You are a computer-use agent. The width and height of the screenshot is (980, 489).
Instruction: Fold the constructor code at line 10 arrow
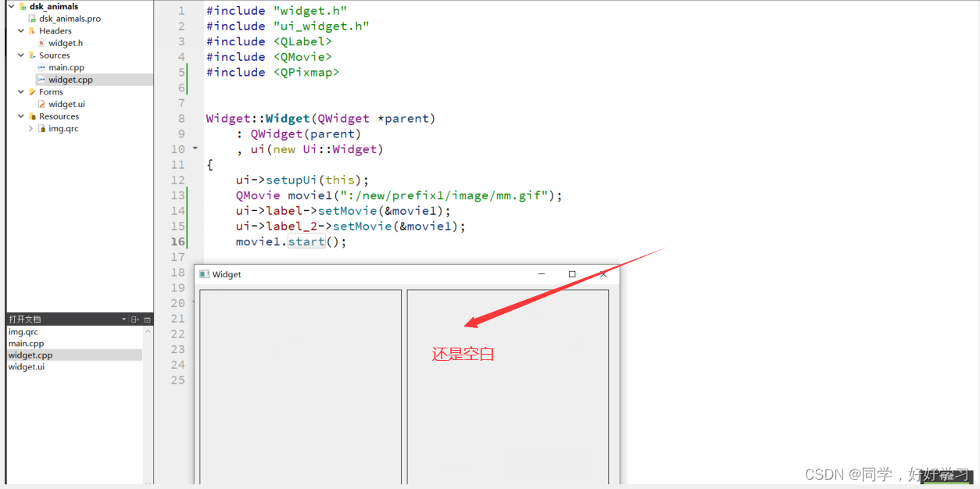pyautogui.click(x=195, y=148)
